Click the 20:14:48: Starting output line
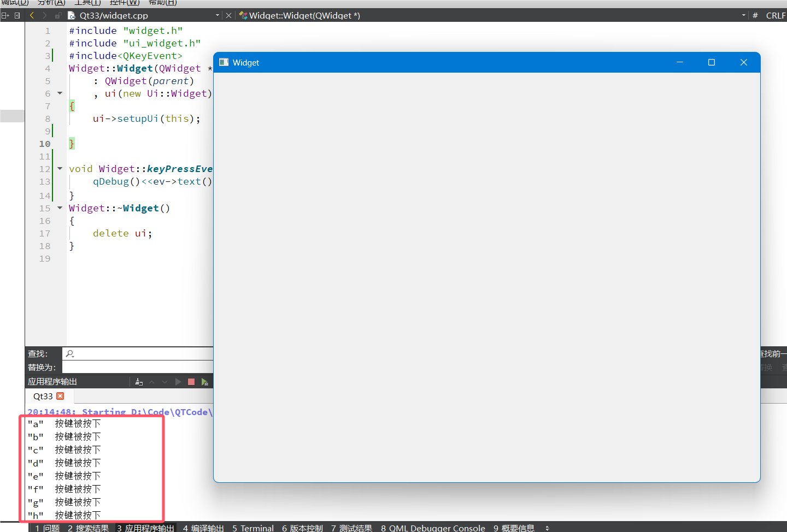 [x=120, y=412]
